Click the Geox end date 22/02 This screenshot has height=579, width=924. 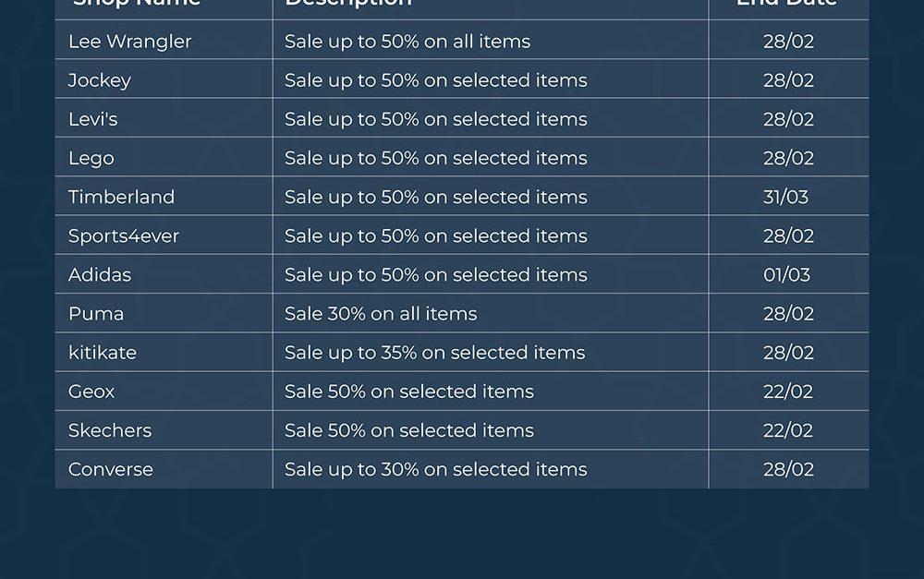(788, 392)
